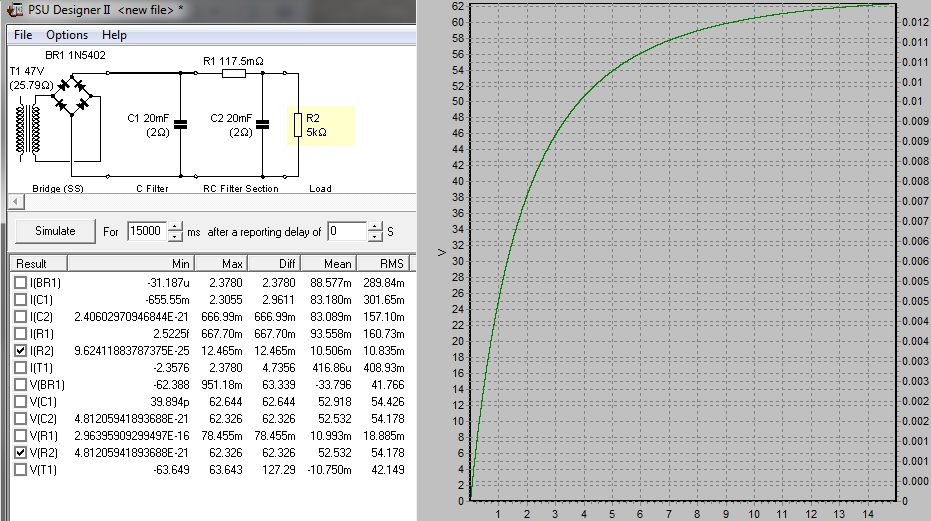Image resolution: width=931 pixels, height=521 pixels.
Task: Select the T1 transformer symbol in schematic
Action: click(28, 131)
